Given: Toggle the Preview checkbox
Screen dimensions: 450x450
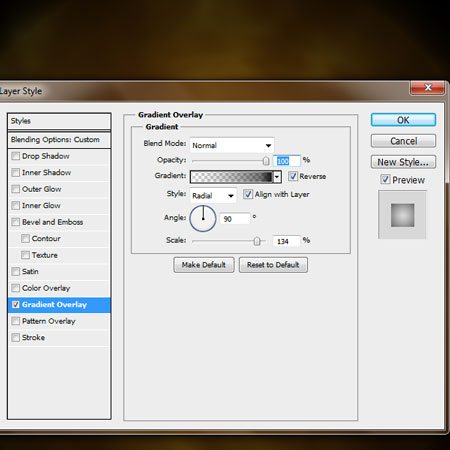Looking at the screenshot, I should (x=385, y=179).
